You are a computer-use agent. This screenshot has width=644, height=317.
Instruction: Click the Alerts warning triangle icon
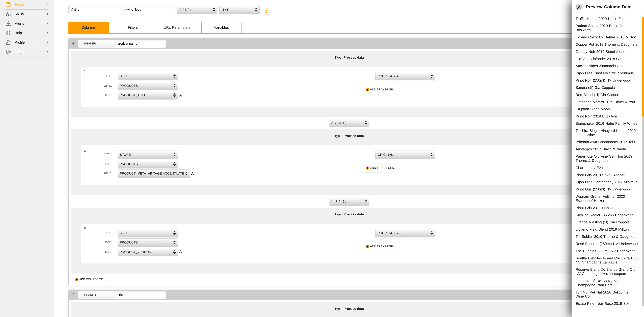(8, 23)
